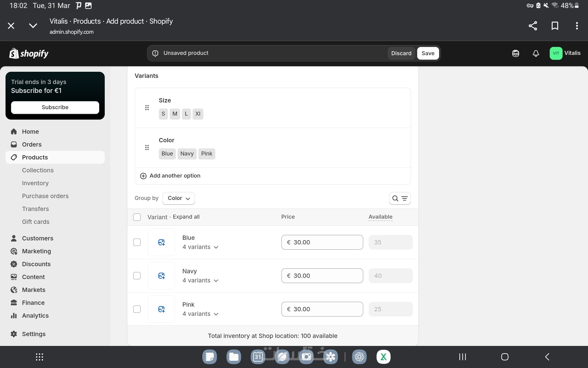588x368 pixels.
Task: Select all variants header checkbox
Action: [137, 217]
